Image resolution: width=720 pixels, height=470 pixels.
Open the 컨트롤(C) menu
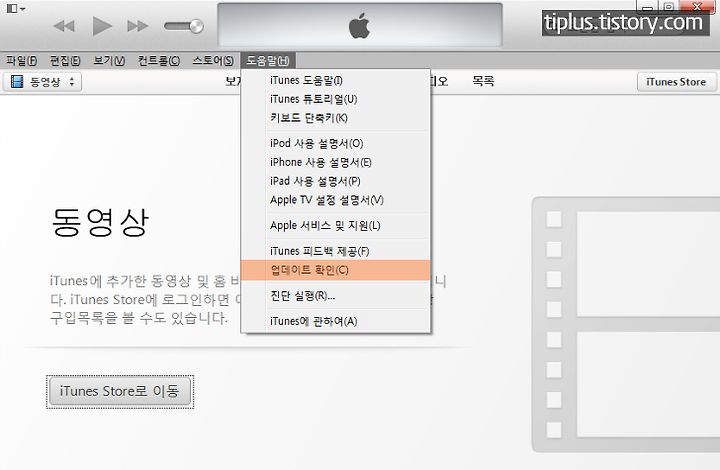click(x=158, y=61)
